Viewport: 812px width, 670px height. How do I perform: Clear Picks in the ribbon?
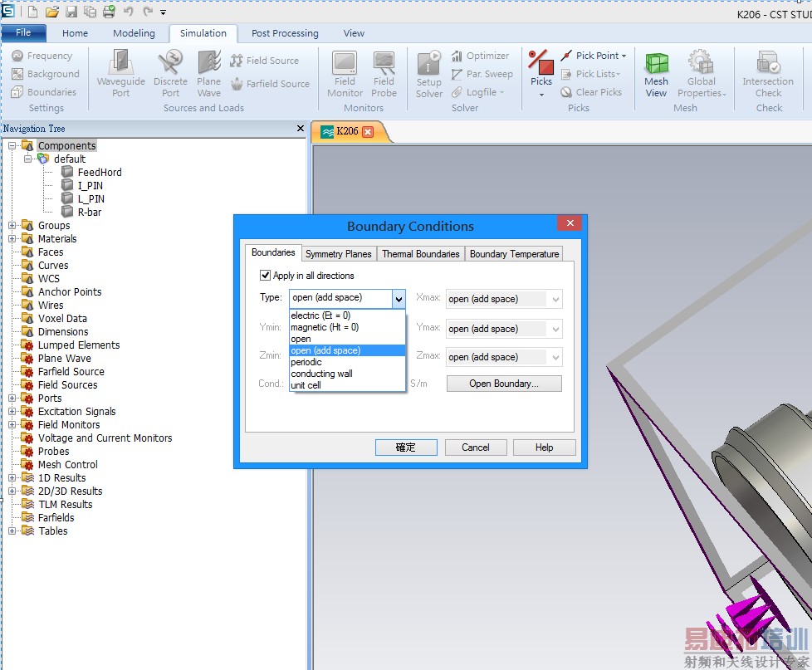pyautogui.click(x=591, y=92)
